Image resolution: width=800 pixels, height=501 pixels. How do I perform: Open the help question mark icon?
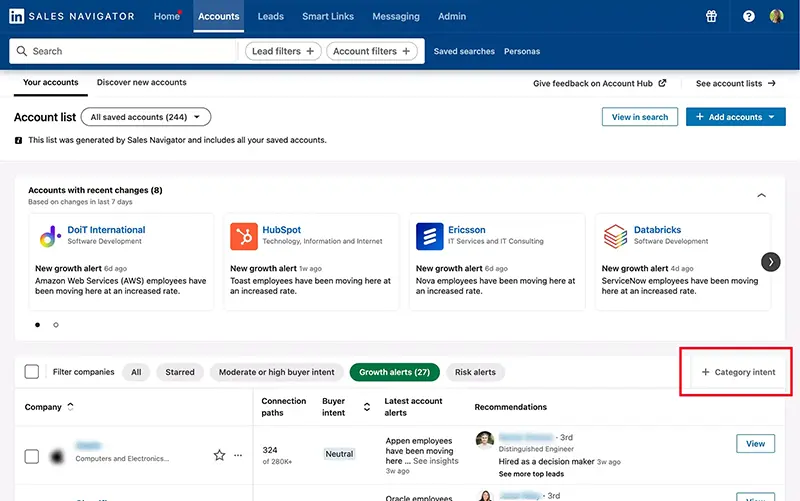(x=748, y=16)
